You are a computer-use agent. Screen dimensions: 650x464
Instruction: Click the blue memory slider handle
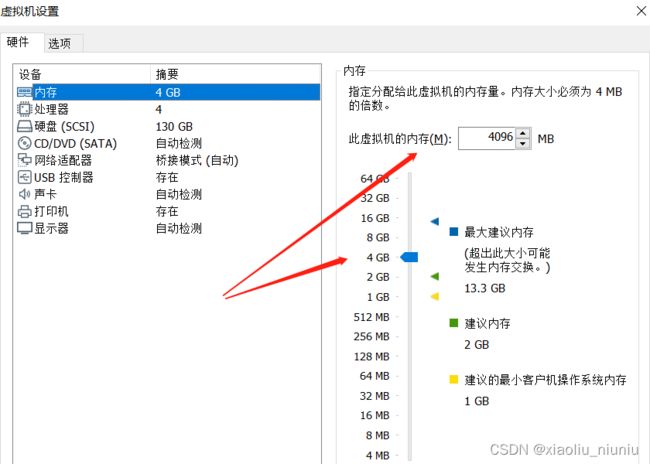point(409,257)
